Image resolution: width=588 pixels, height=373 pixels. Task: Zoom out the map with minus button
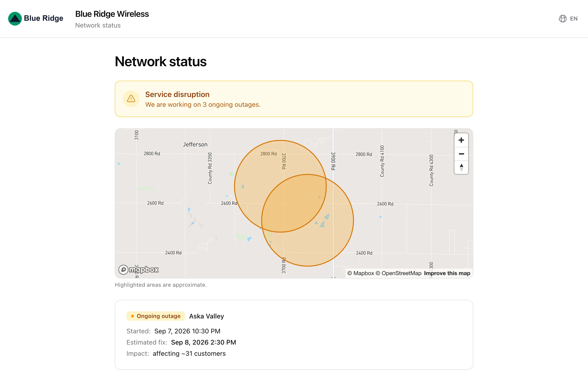tap(461, 154)
